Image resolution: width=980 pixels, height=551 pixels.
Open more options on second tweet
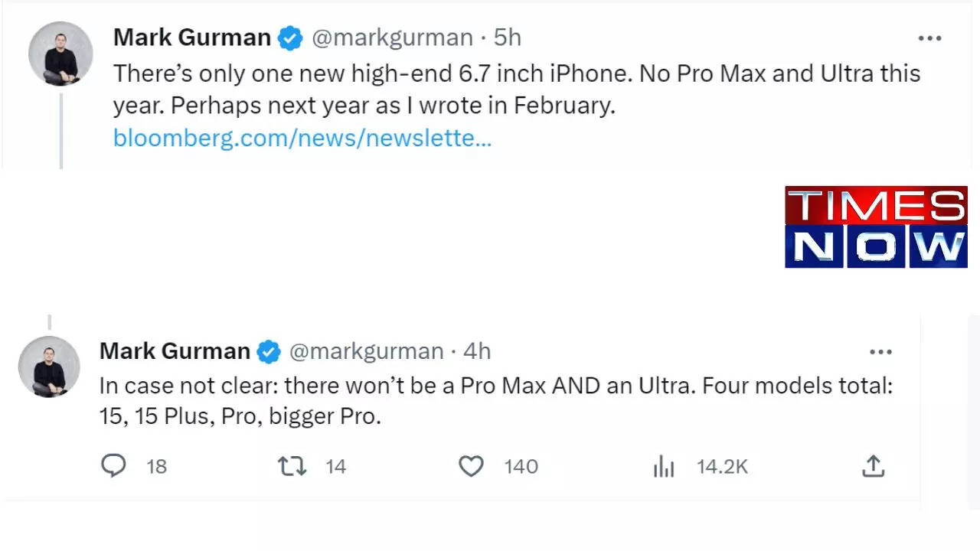[x=880, y=352]
